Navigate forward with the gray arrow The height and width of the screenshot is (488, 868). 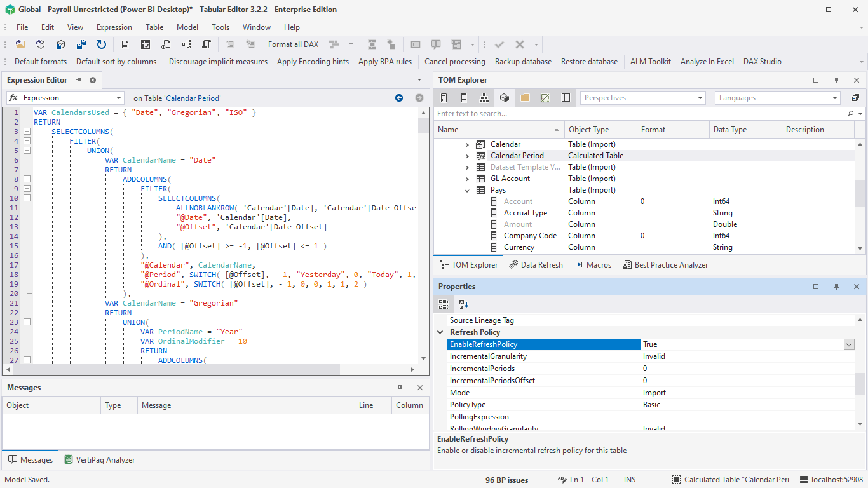tap(419, 98)
